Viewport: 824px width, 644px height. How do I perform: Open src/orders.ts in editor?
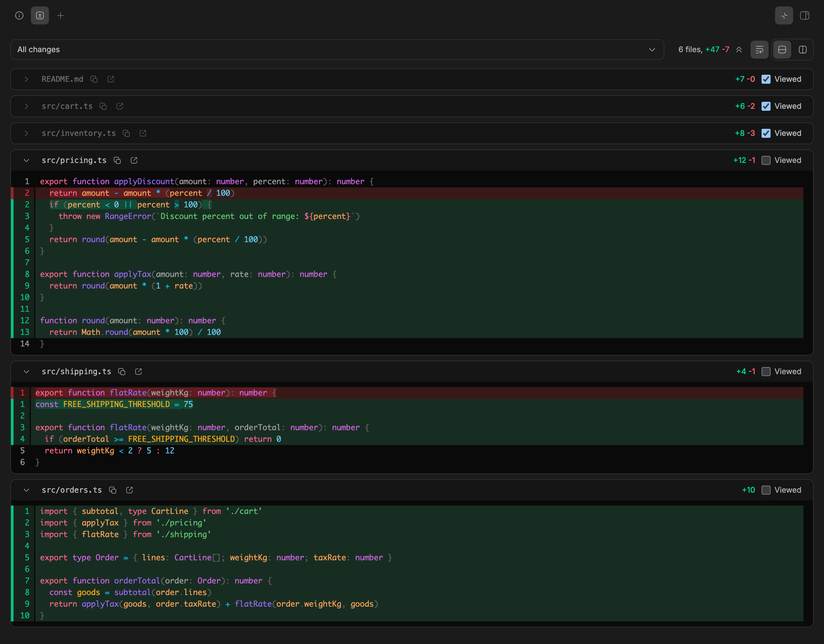click(129, 490)
